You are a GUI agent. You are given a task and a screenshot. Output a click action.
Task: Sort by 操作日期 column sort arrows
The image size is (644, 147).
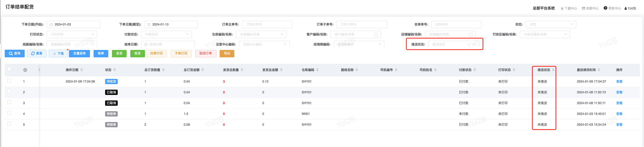pyautogui.click(x=82, y=70)
